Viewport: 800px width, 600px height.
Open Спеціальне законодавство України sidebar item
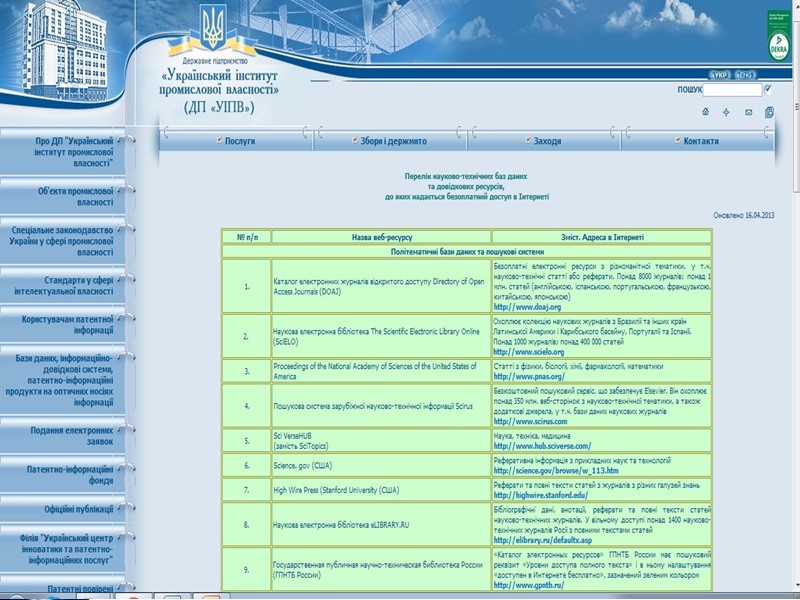[x=62, y=241]
